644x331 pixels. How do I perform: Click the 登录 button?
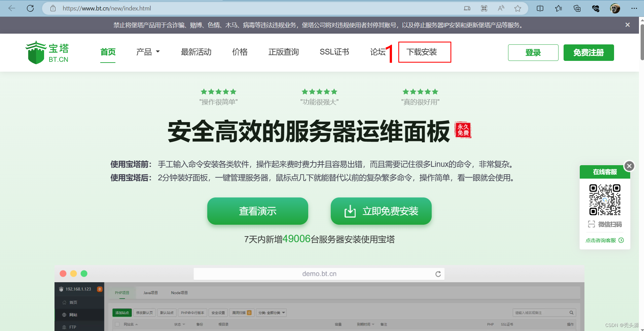point(533,52)
